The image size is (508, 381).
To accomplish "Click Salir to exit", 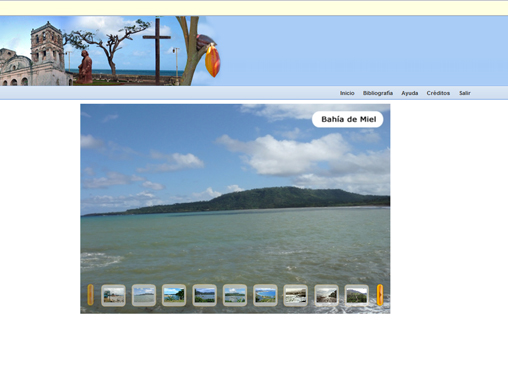I will (x=465, y=93).
